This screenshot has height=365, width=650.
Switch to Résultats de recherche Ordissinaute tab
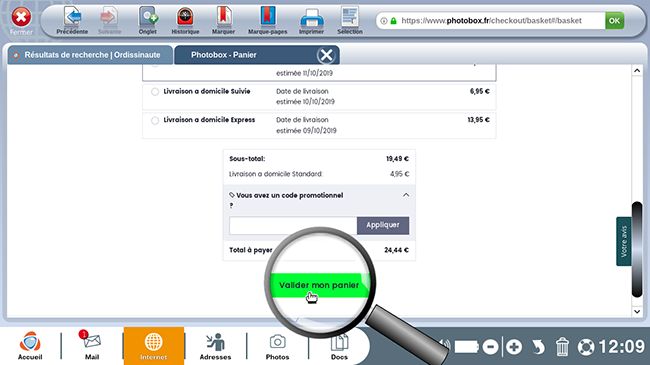90,55
